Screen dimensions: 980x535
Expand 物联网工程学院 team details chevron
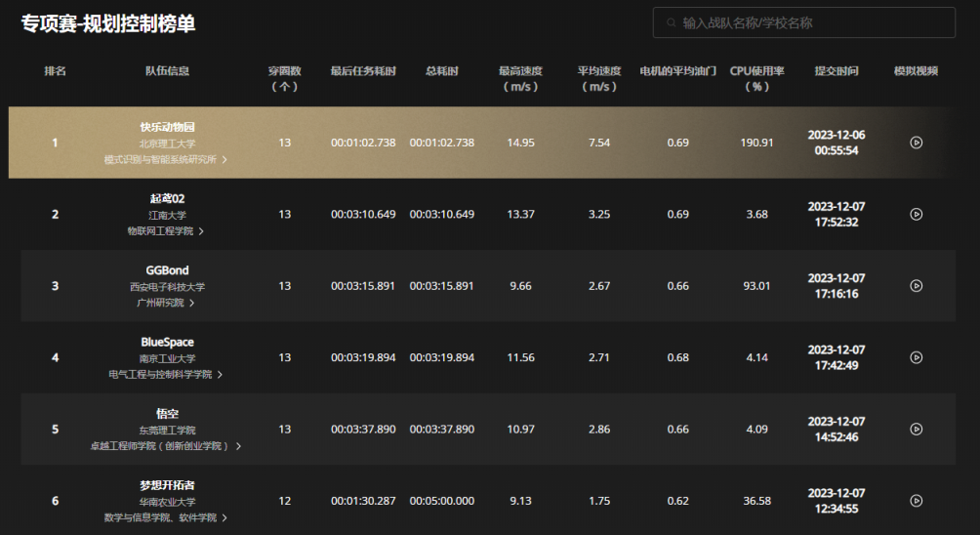point(202,231)
